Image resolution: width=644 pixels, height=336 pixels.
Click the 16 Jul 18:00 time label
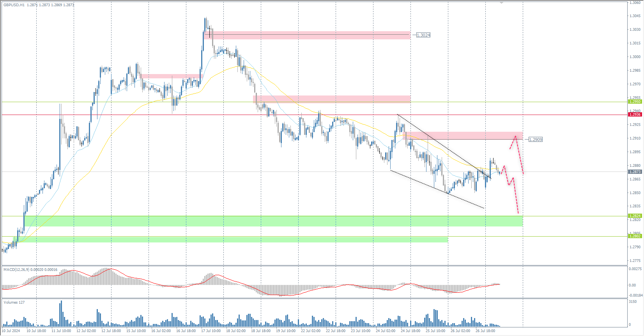coord(186,331)
